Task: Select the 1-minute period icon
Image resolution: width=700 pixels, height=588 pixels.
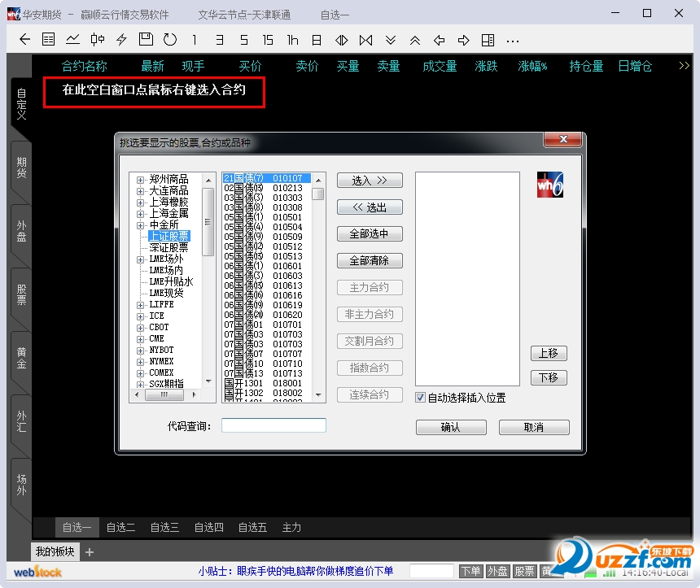Action: click(195, 40)
